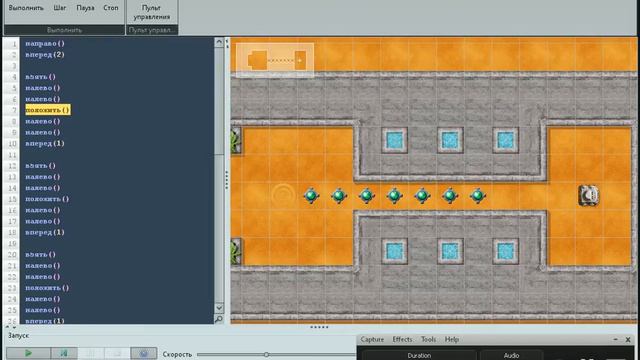Click the bottom-right blue tile target
The width and height of the screenshot is (640, 360).
(x=505, y=251)
